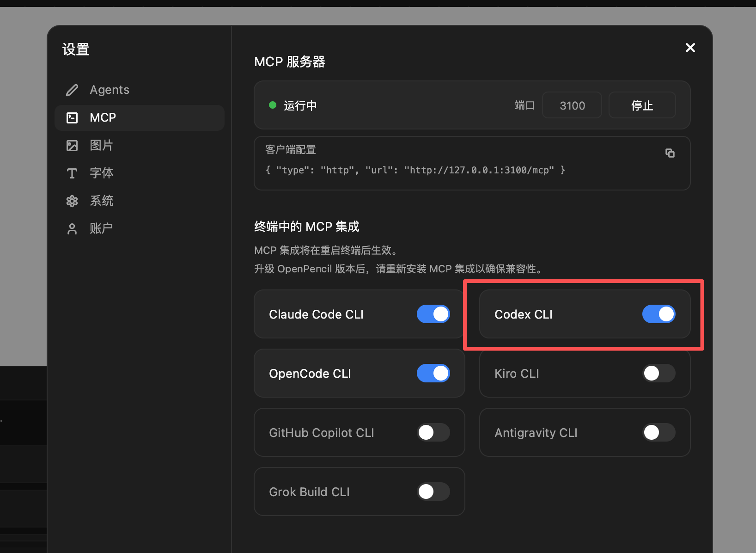Switch off the OpenCode CLI toggle
This screenshot has width=756, height=553.
coord(433,373)
